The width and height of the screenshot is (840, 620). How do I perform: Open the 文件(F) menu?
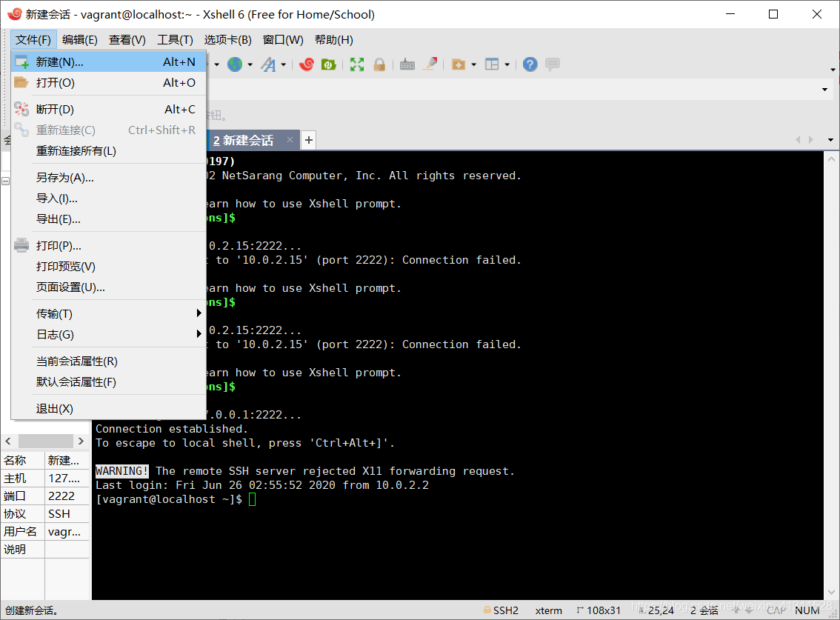coord(33,40)
